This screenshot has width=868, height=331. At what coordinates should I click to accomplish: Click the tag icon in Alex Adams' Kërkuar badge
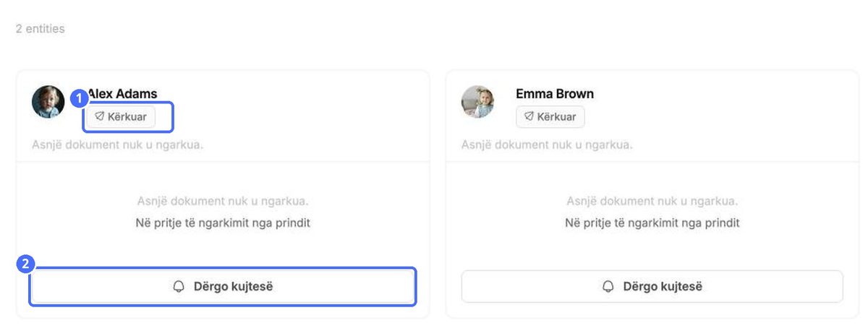100,116
